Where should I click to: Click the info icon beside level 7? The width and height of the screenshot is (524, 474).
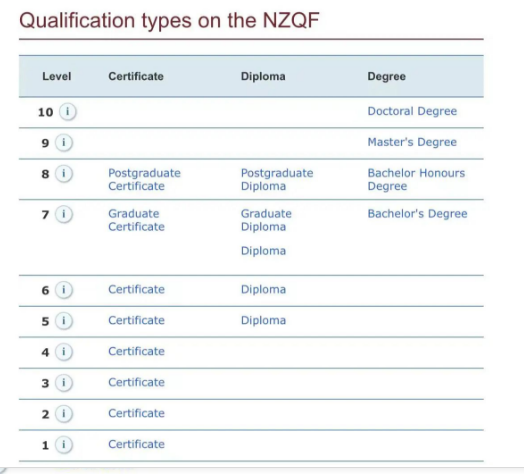pyautogui.click(x=64, y=214)
